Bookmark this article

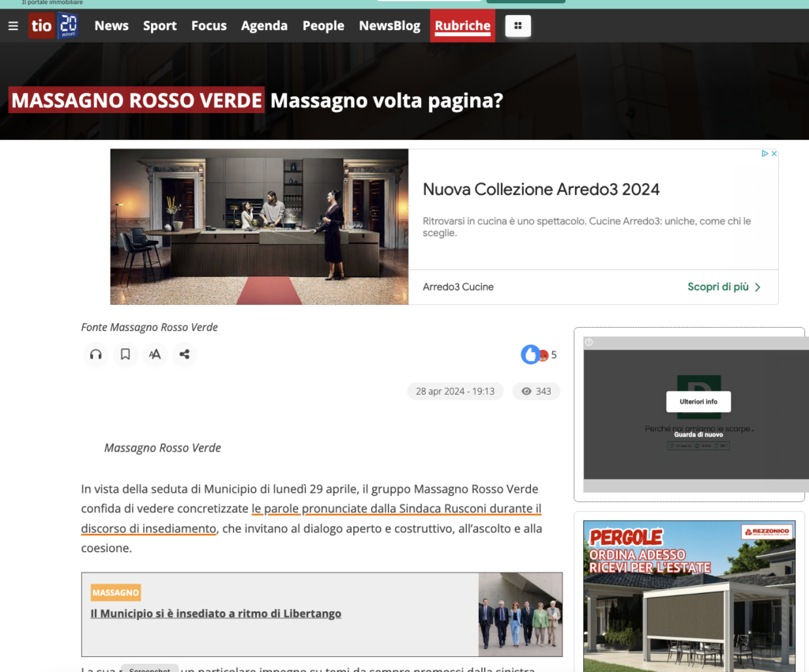pyautogui.click(x=125, y=355)
